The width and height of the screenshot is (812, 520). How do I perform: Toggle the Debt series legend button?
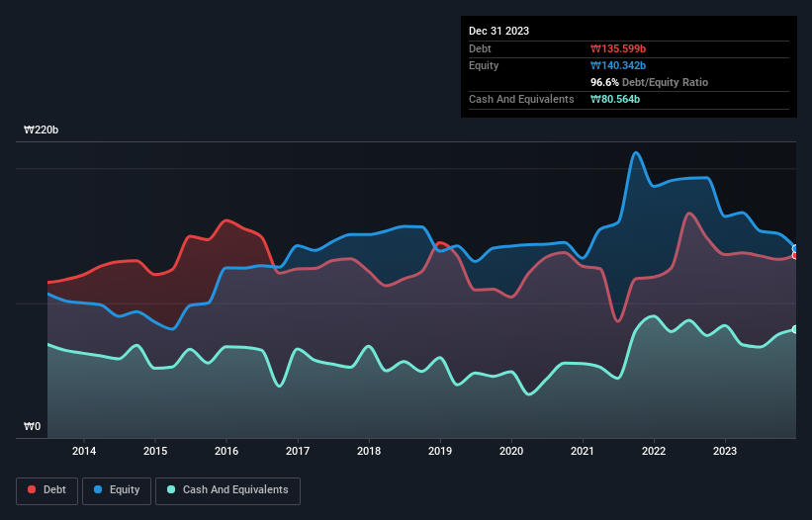[x=47, y=490]
